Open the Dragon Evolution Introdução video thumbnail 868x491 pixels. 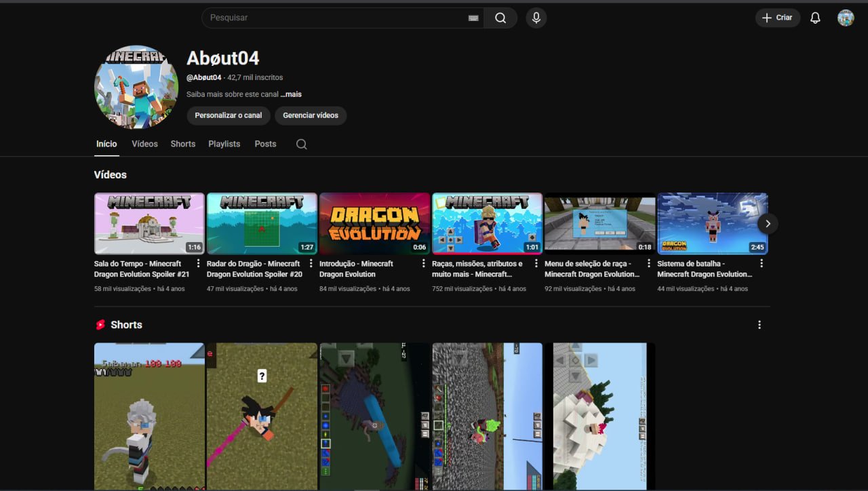click(374, 223)
